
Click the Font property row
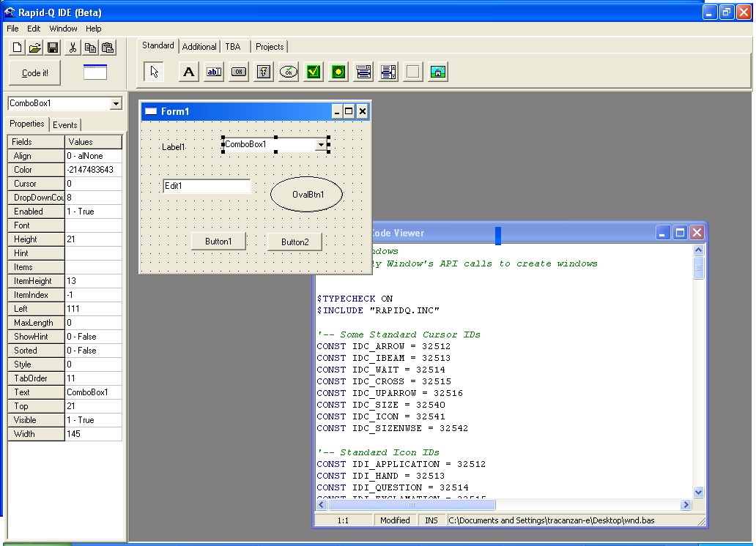point(65,225)
